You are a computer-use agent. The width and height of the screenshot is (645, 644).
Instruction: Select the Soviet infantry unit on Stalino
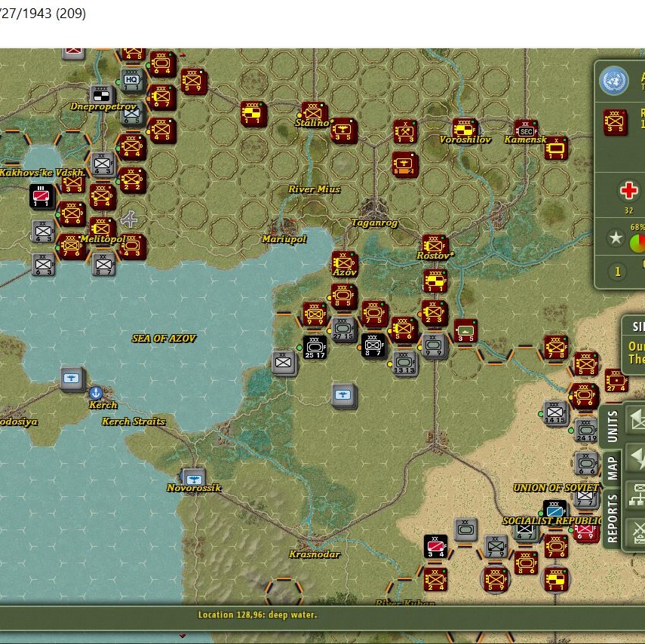(314, 112)
